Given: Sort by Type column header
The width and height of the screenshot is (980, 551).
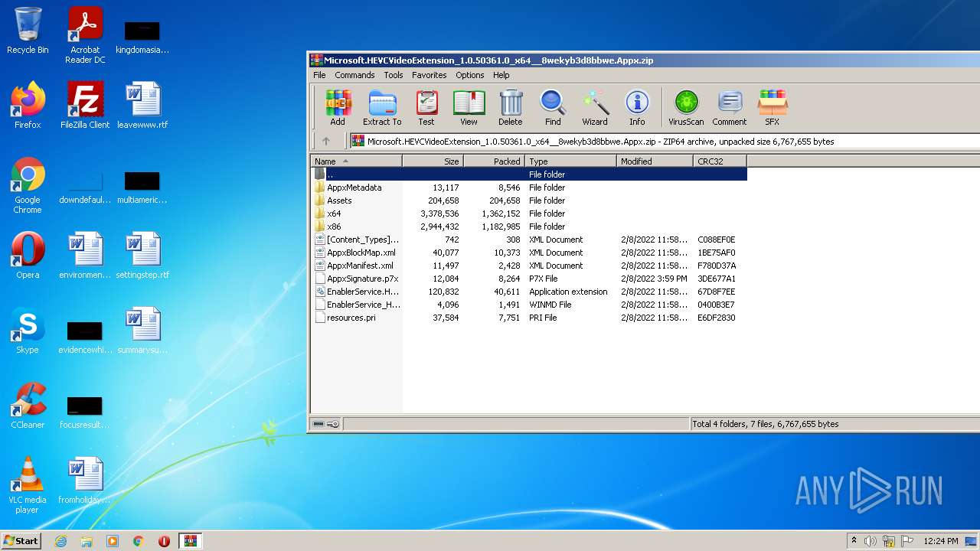Looking at the screenshot, I should pyautogui.click(x=570, y=161).
